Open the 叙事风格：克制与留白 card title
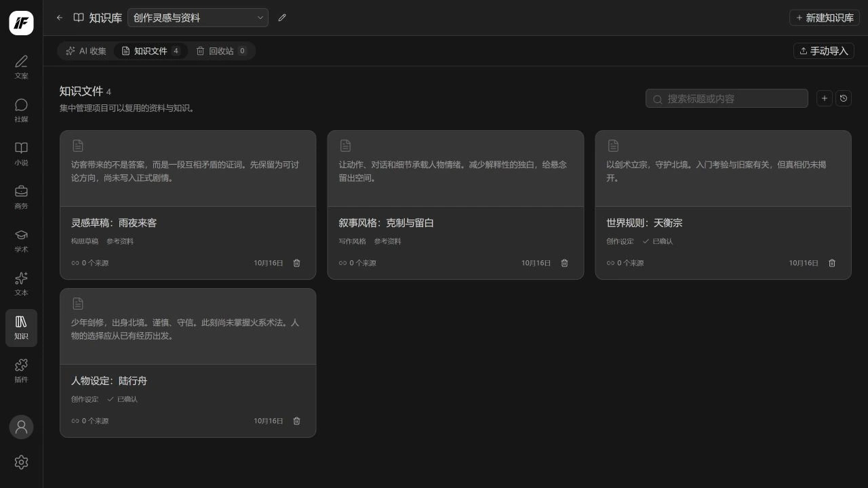 pos(387,223)
